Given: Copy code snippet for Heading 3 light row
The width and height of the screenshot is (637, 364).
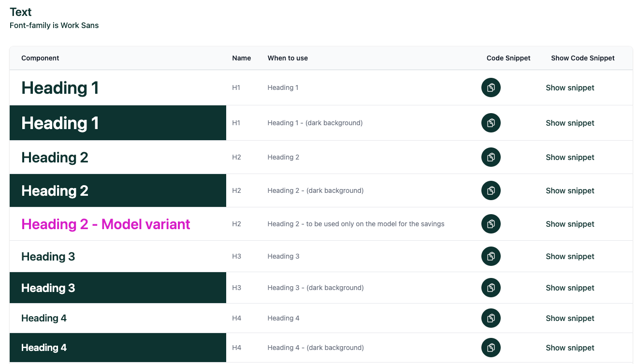Looking at the screenshot, I should point(491,256).
